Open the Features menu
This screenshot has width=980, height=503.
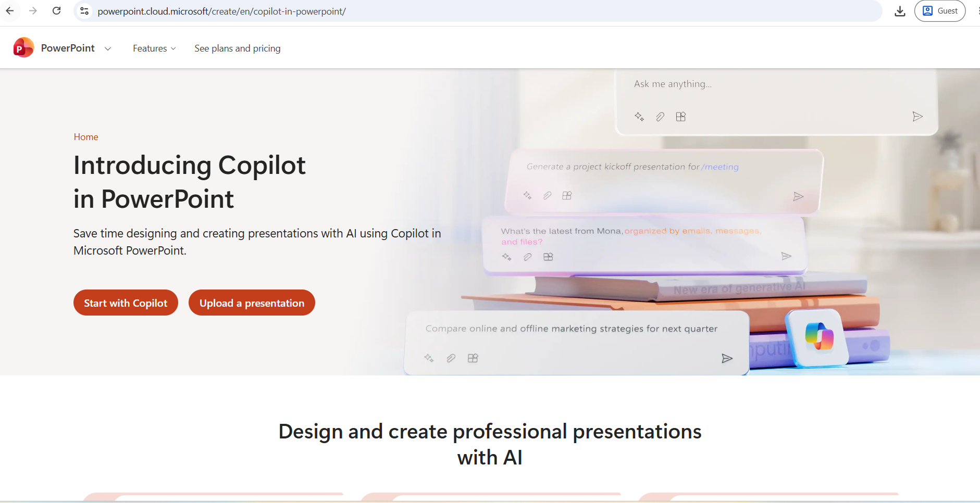click(154, 48)
